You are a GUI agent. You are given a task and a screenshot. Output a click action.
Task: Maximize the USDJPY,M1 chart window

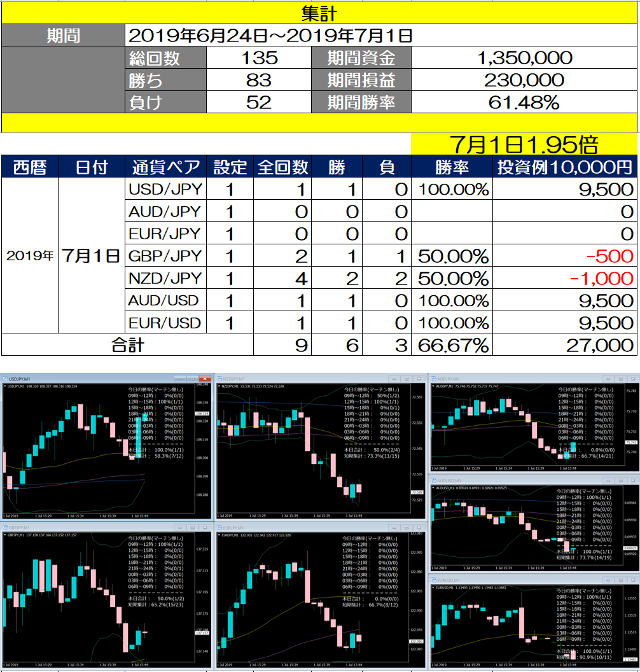point(192,379)
